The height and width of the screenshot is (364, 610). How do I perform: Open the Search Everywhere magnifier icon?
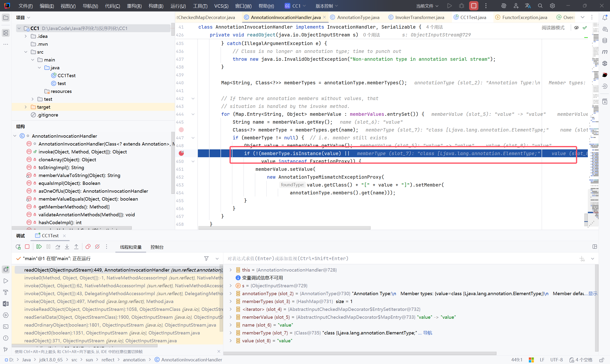[540, 6]
